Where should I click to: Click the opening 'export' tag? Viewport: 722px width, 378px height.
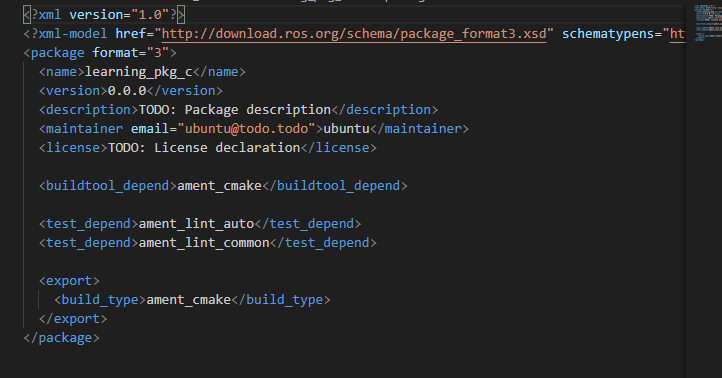[x=69, y=281]
